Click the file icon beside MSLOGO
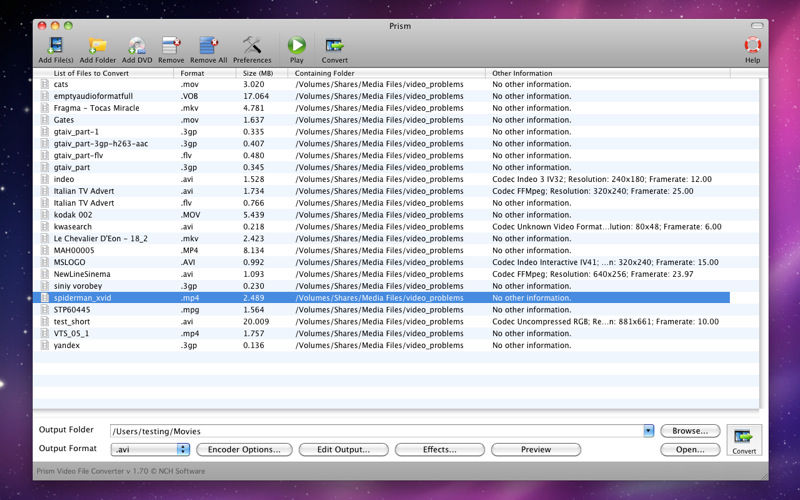The image size is (800, 500). coord(45,262)
